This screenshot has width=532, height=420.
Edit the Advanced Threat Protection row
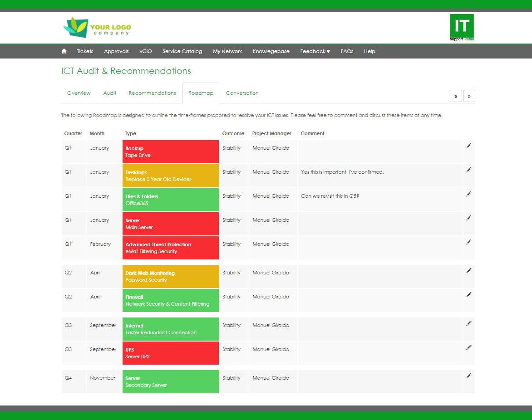[x=469, y=242]
